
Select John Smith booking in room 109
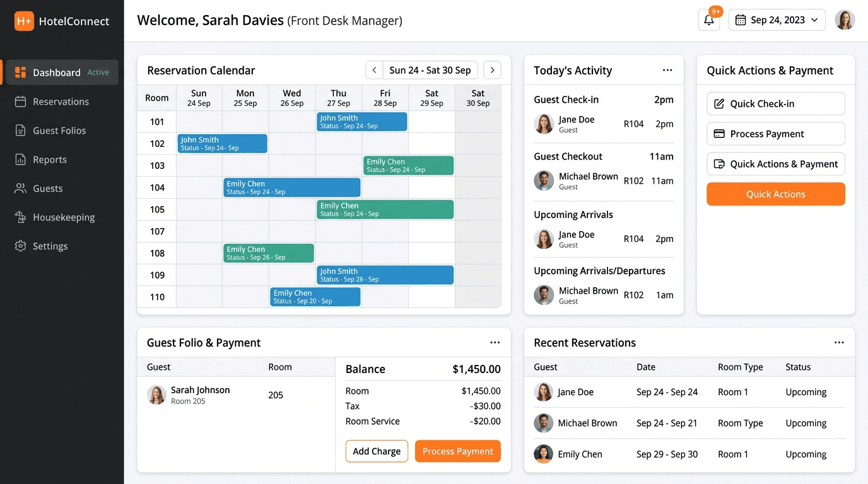pyautogui.click(x=385, y=275)
